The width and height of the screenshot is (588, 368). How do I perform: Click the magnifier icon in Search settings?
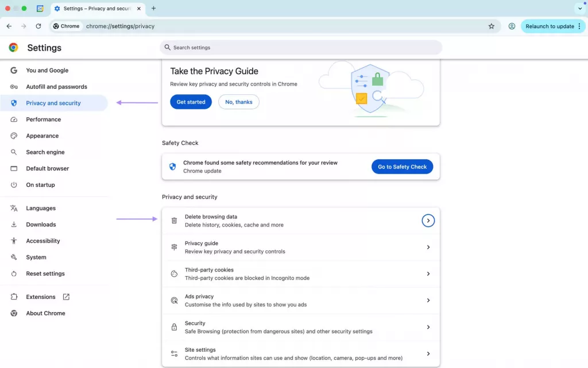[167, 47]
